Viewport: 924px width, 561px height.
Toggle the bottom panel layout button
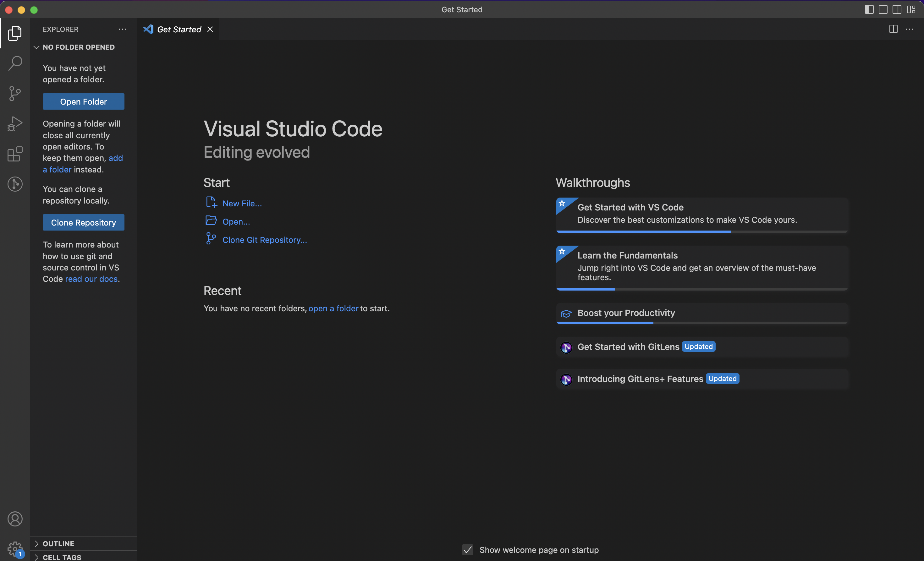[883, 10]
